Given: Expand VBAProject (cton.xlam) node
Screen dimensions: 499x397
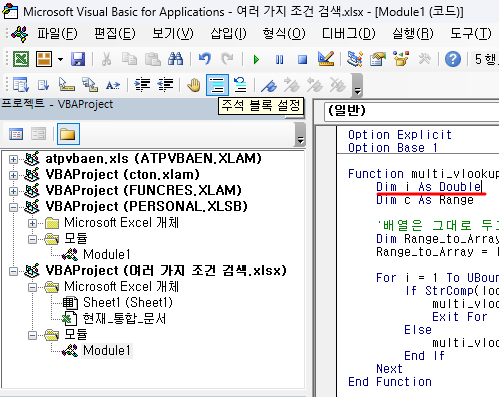Looking at the screenshot, I should 13,175.
